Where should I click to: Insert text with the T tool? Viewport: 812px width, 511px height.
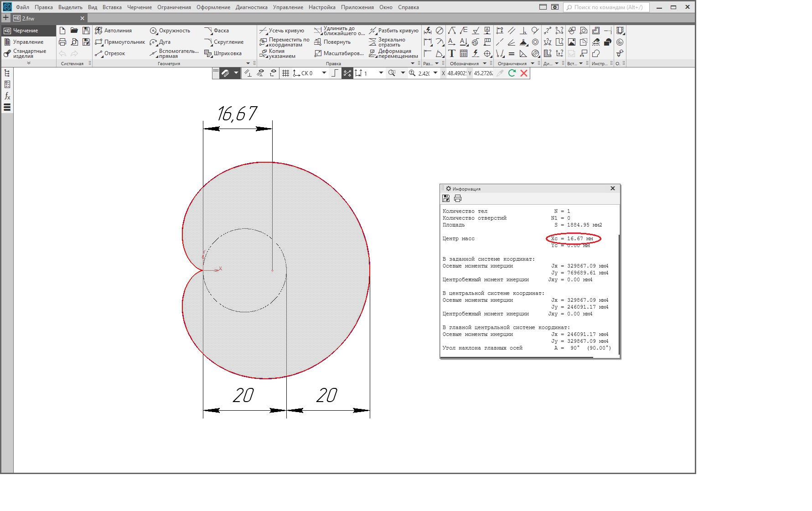point(452,53)
